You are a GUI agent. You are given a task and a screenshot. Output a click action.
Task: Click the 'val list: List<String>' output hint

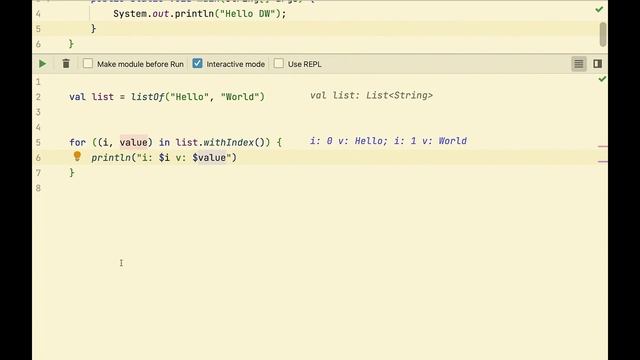coord(371,96)
